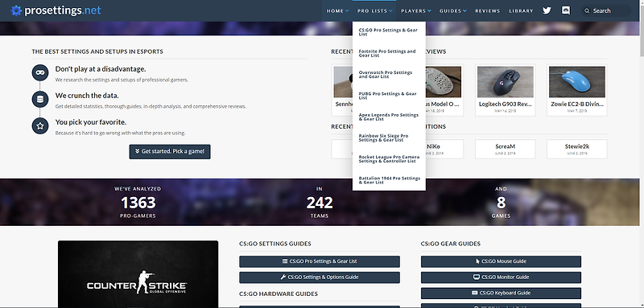Click the CS:GO Hardware Guides heading
The height and width of the screenshot is (308, 644).
[x=279, y=294]
